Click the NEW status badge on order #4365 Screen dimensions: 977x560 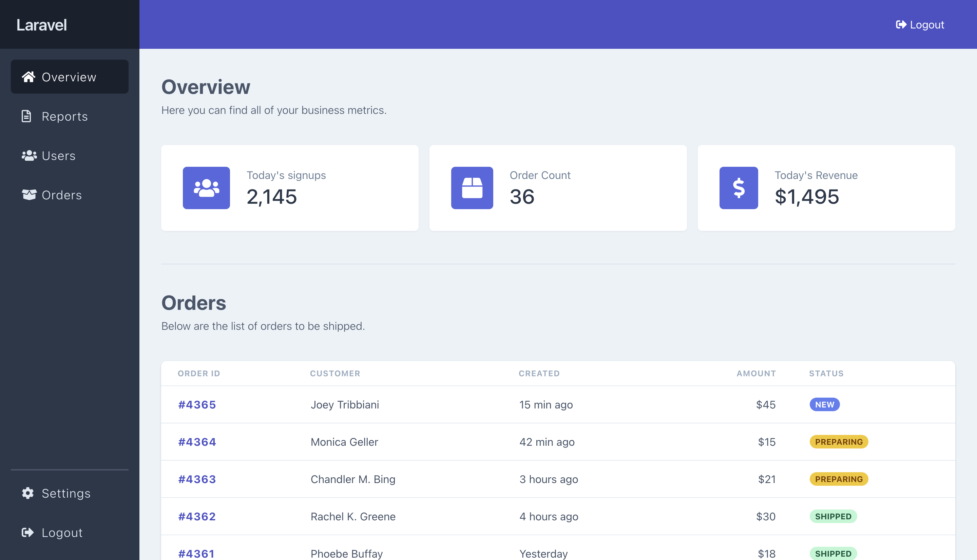pos(824,404)
